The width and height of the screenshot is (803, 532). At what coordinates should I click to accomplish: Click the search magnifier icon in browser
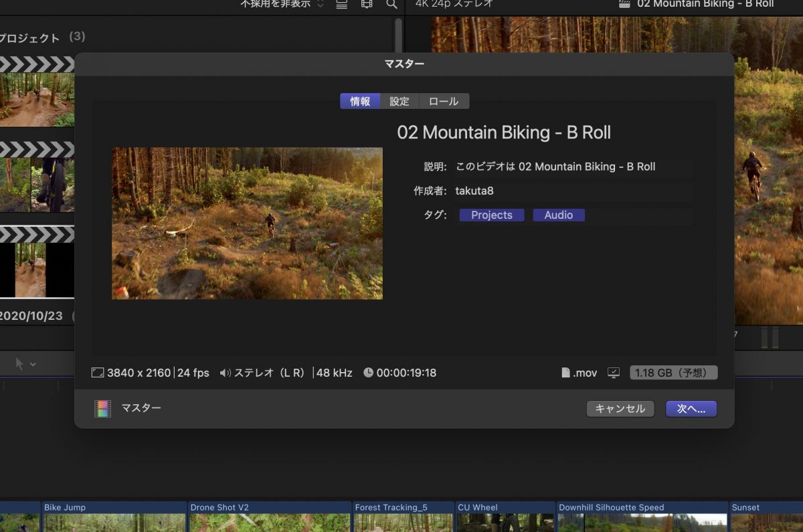(x=392, y=4)
